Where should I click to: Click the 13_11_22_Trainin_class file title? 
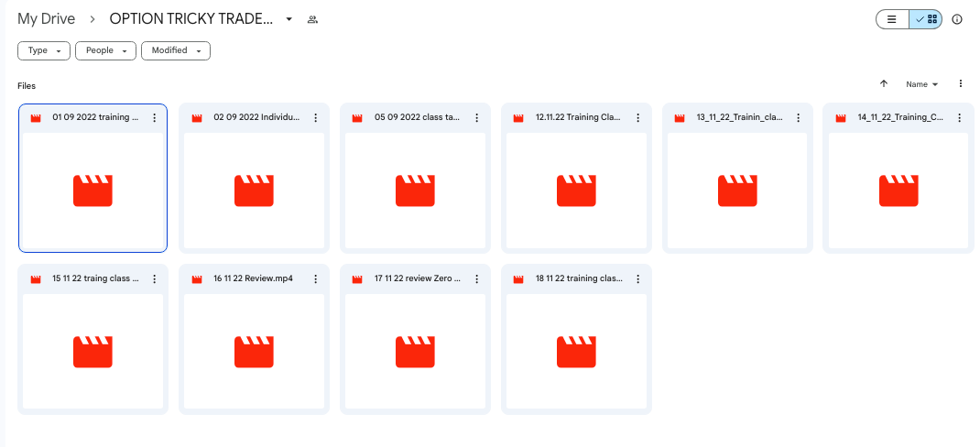[x=739, y=117]
